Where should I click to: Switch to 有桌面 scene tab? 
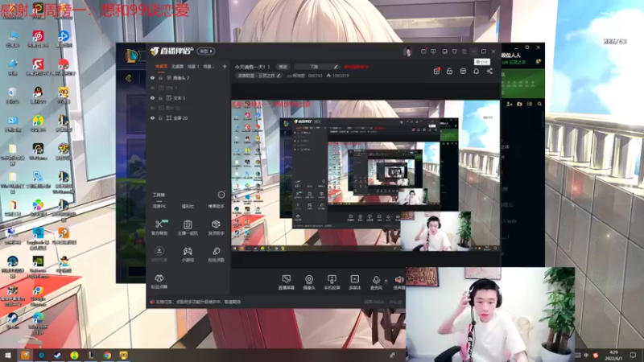click(x=162, y=67)
